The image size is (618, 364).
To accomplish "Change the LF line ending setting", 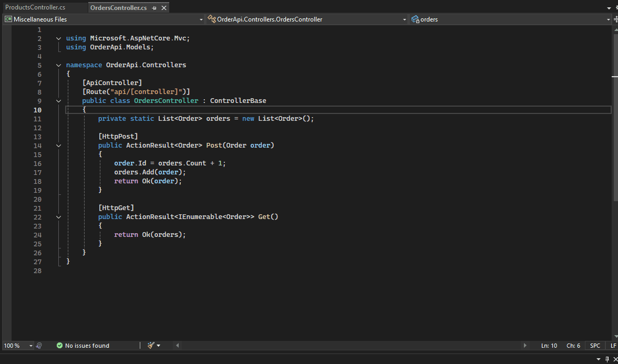I will click(x=613, y=346).
